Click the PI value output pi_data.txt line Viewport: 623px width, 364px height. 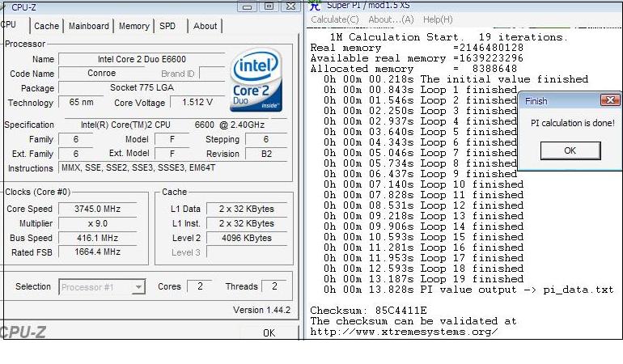click(x=468, y=290)
